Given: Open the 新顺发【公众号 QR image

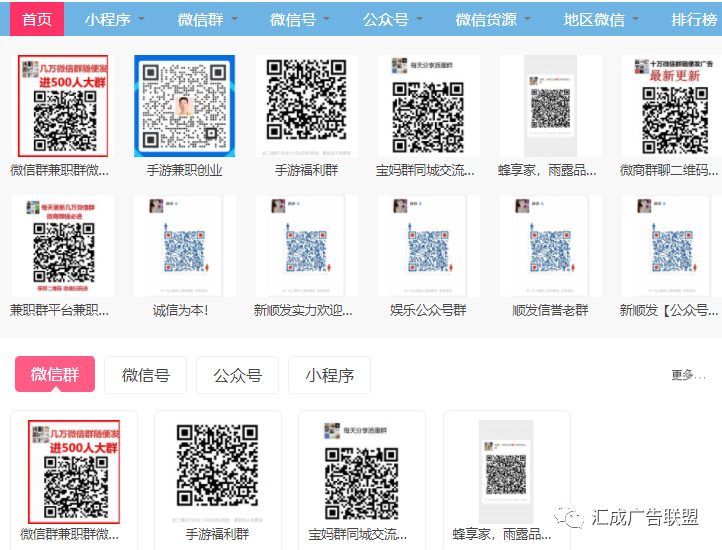Looking at the screenshot, I should click(672, 246).
